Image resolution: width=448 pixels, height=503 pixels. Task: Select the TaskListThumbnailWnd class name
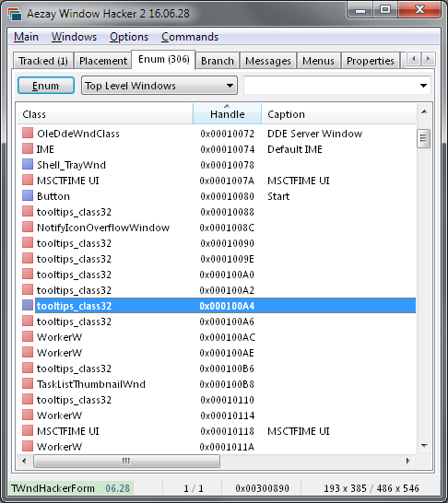[91, 384]
